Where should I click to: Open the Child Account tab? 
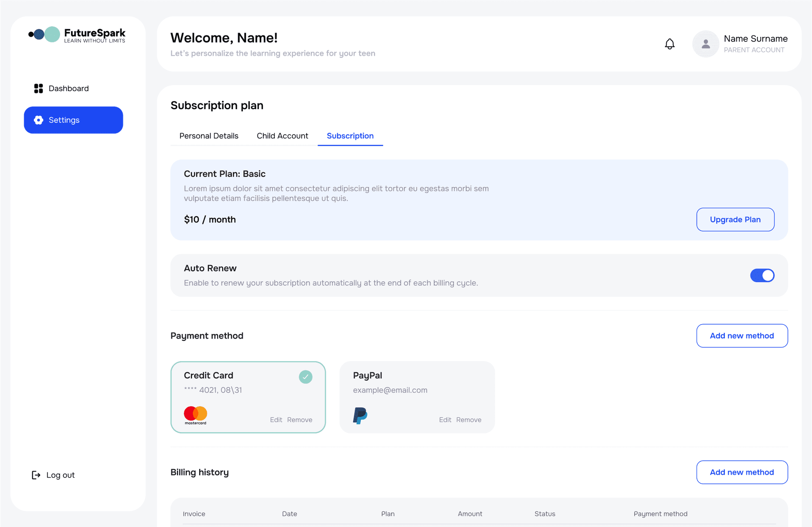pos(282,136)
